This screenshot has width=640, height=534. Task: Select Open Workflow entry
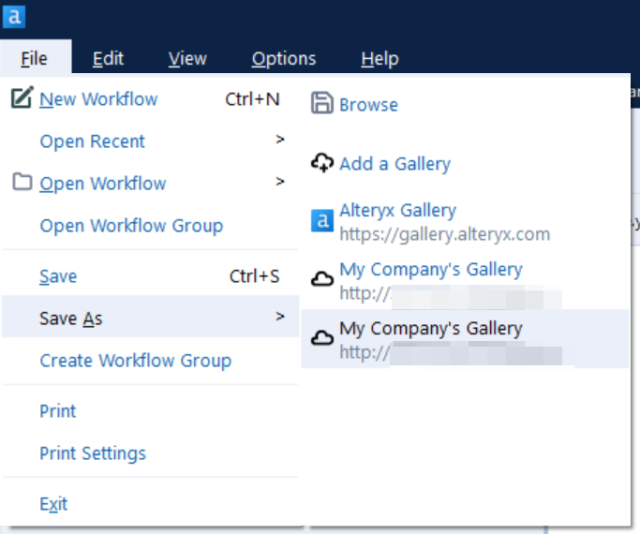(x=150, y=183)
